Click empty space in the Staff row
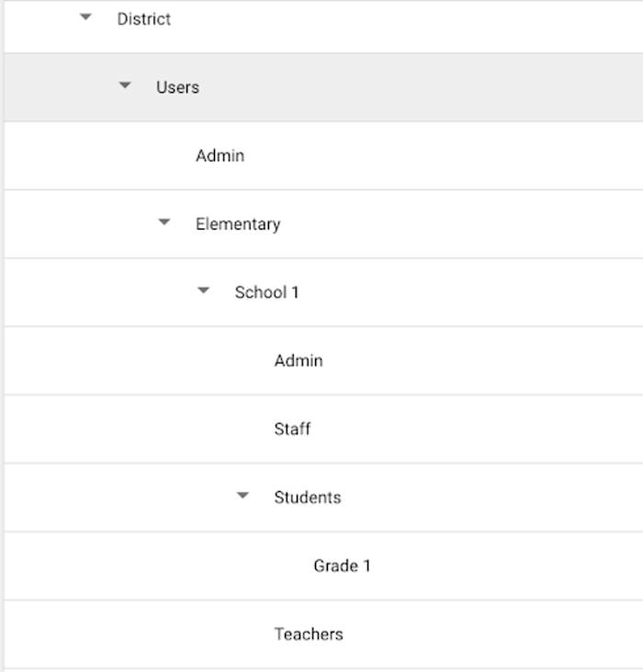The image size is (643, 672). pos(476,429)
